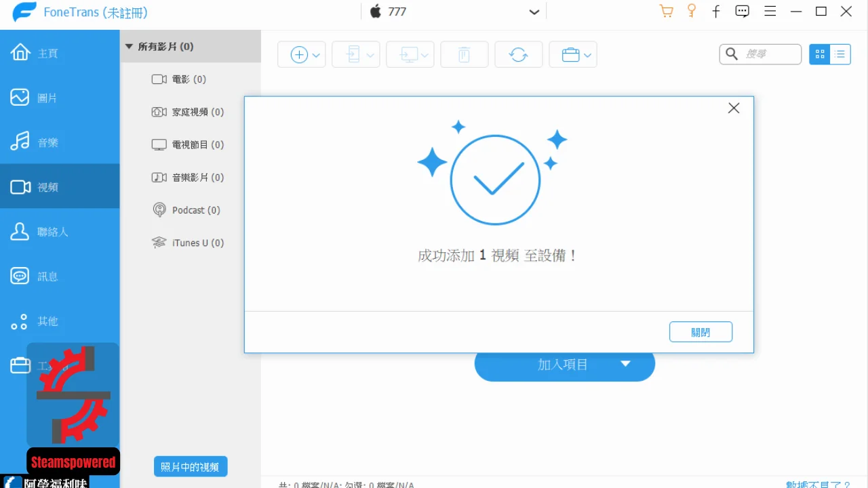Go to 主頁 home in sidebar
The image size is (868, 488).
tap(60, 53)
